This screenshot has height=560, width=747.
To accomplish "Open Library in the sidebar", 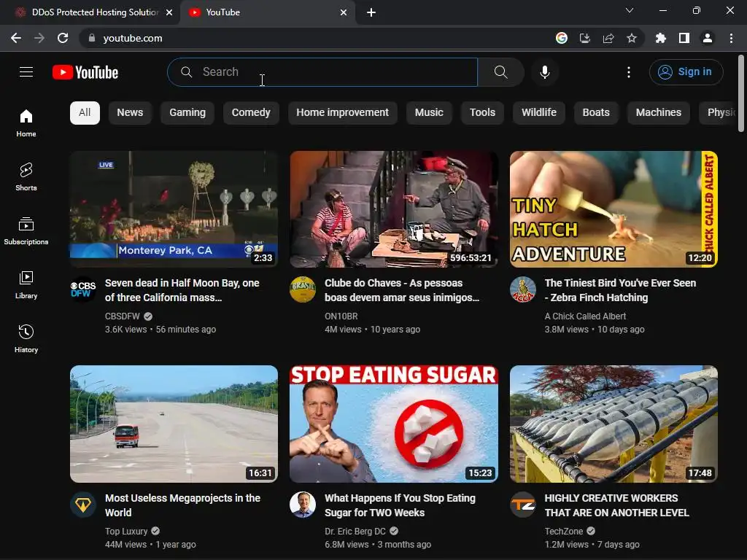I will pyautogui.click(x=26, y=285).
